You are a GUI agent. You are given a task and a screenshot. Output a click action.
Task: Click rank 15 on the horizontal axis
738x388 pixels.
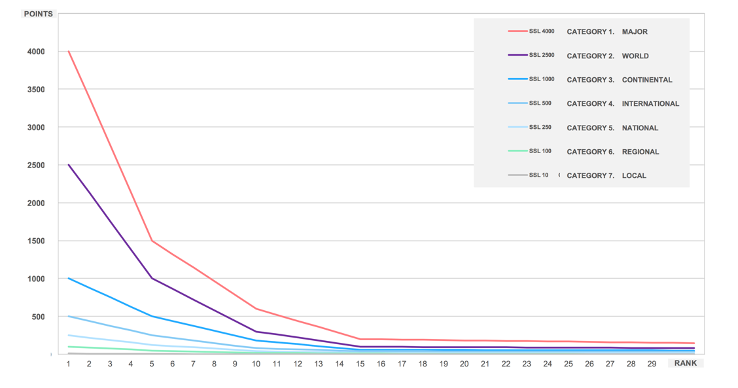[360, 364]
